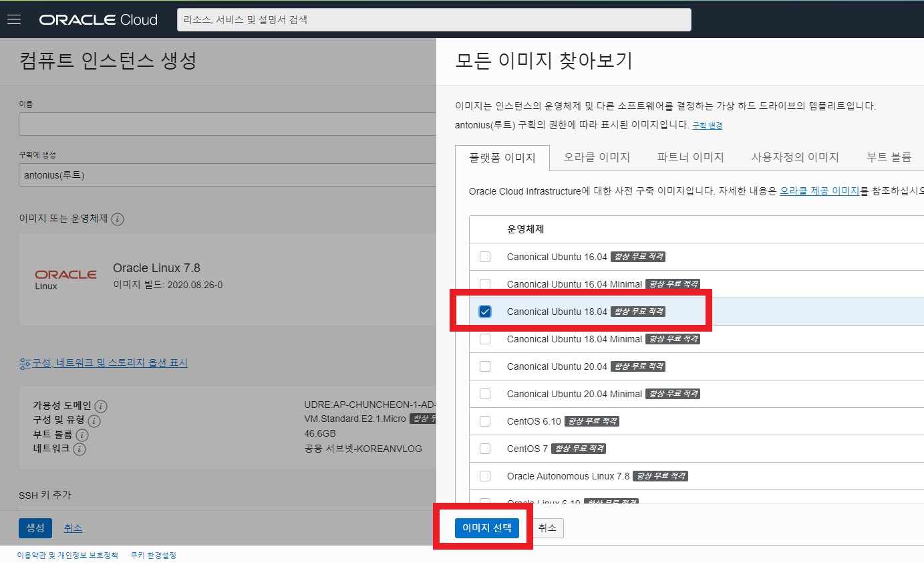Select the 플랫폼 이미지 tab
The width and height of the screenshot is (924, 563).
(x=502, y=158)
